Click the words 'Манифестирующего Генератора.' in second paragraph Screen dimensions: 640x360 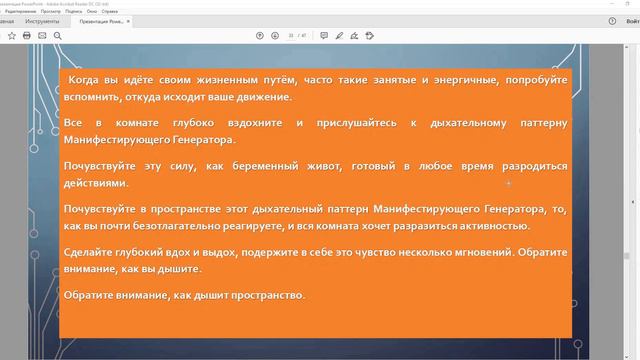pyautogui.click(x=150, y=140)
